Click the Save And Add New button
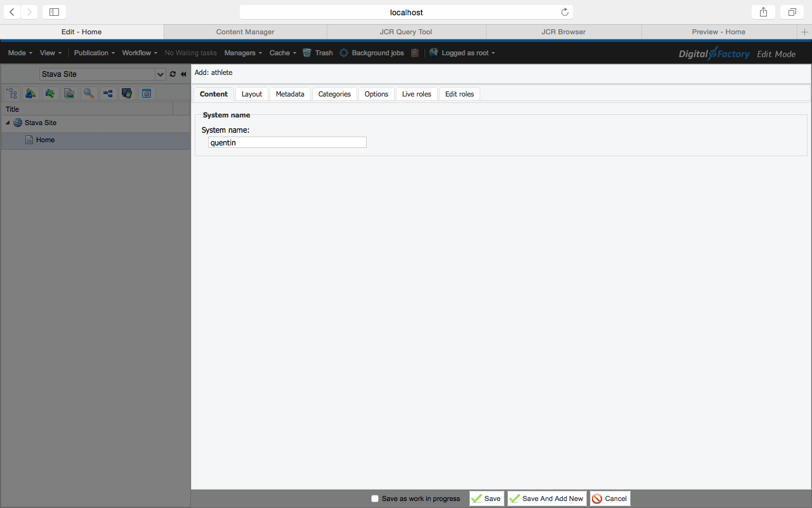Viewport: 812px width, 508px height. point(546,498)
